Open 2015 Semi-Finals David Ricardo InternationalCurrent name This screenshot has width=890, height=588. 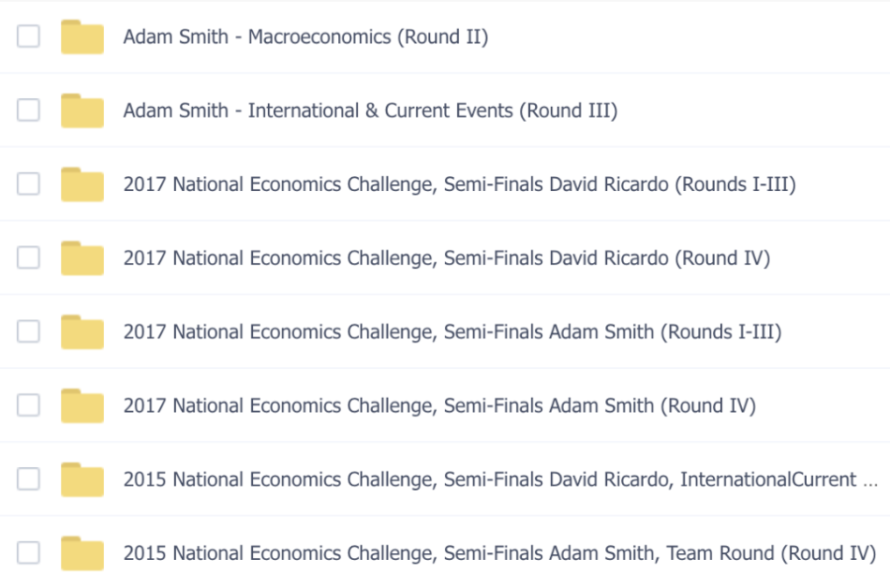[x=501, y=479]
